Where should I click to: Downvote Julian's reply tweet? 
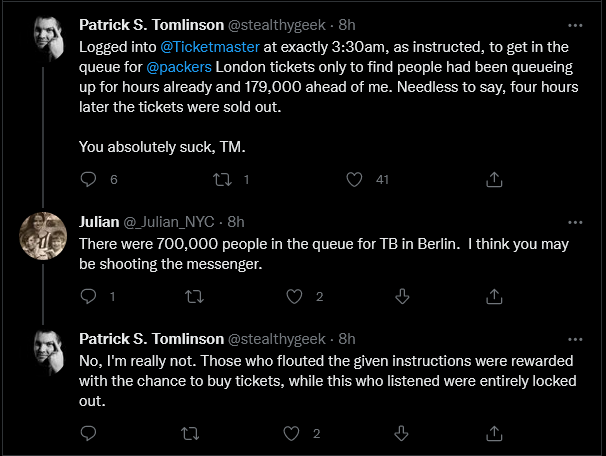pyautogui.click(x=402, y=296)
